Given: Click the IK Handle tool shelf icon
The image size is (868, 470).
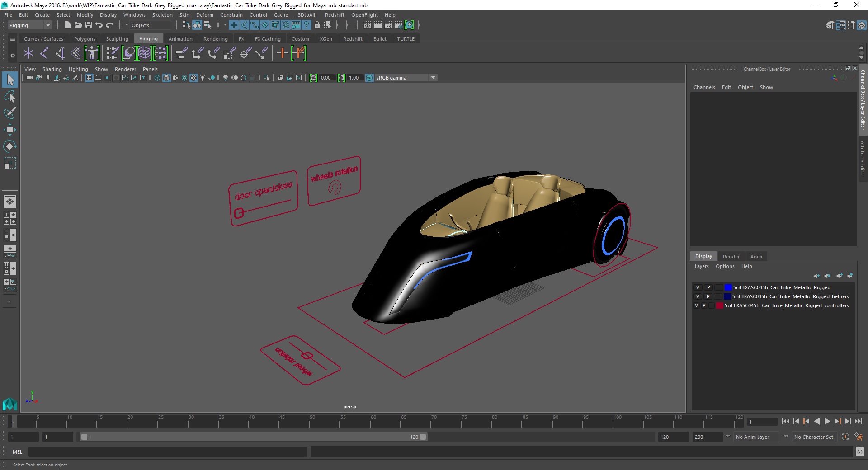Looking at the screenshot, I should 60,53.
